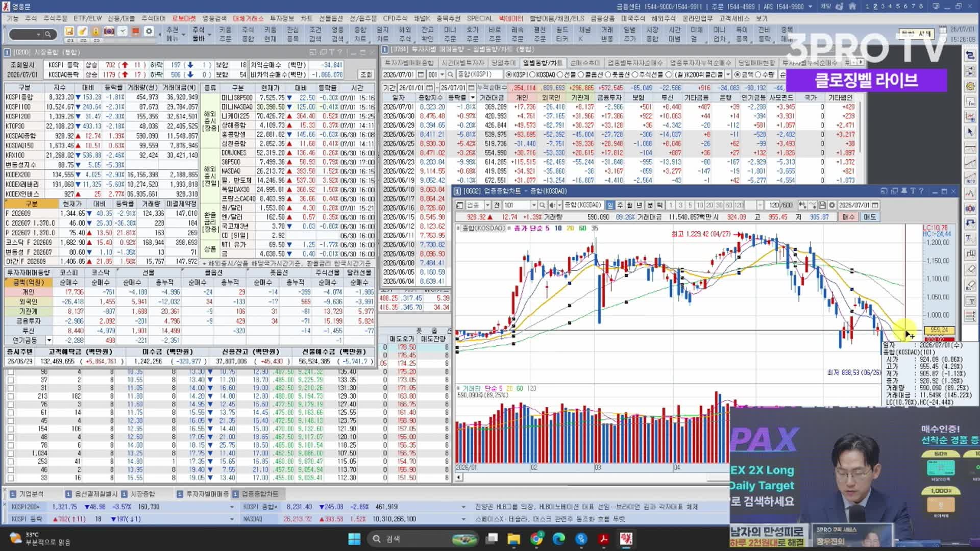Click the 매수 buy button in chart panel
Image resolution: width=980 pixels, height=551 pixels.
(848, 217)
